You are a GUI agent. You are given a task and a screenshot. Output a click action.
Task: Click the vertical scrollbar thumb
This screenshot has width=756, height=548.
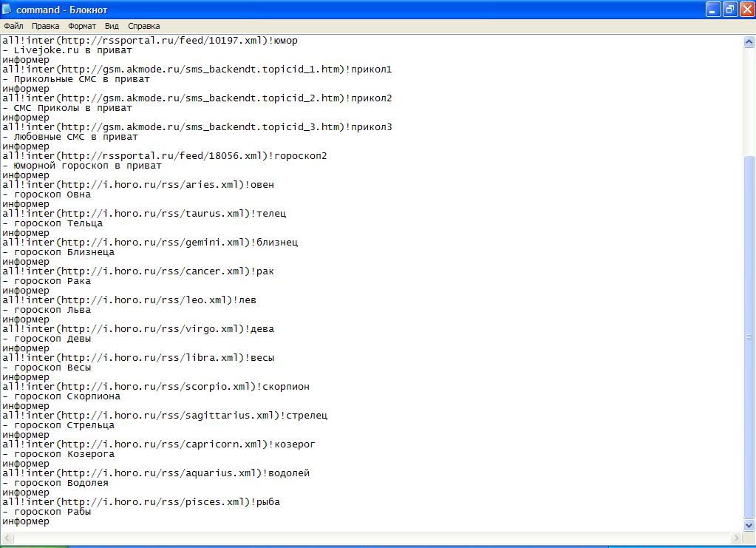(749, 336)
